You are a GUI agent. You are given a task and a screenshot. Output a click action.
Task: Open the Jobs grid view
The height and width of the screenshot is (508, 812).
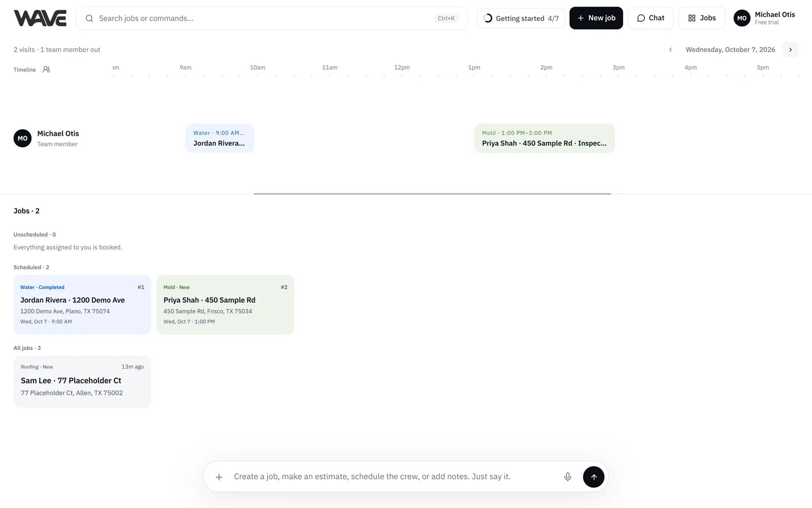point(702,18)
